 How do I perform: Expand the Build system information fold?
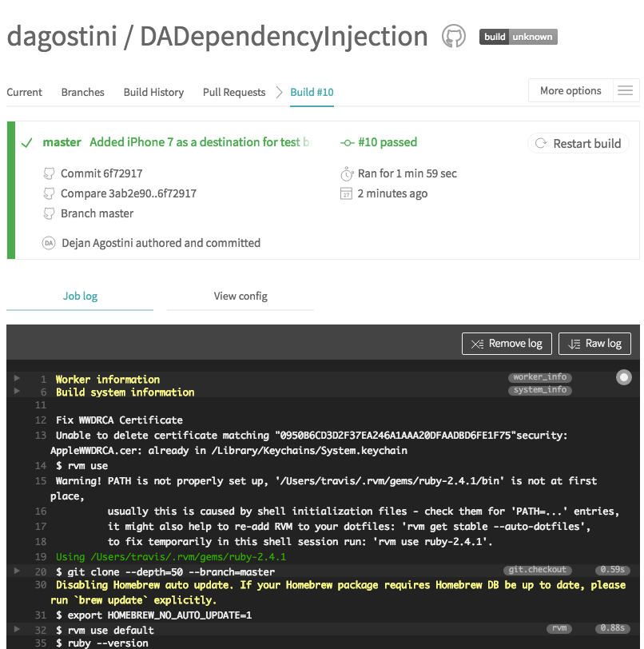[18, 392]
